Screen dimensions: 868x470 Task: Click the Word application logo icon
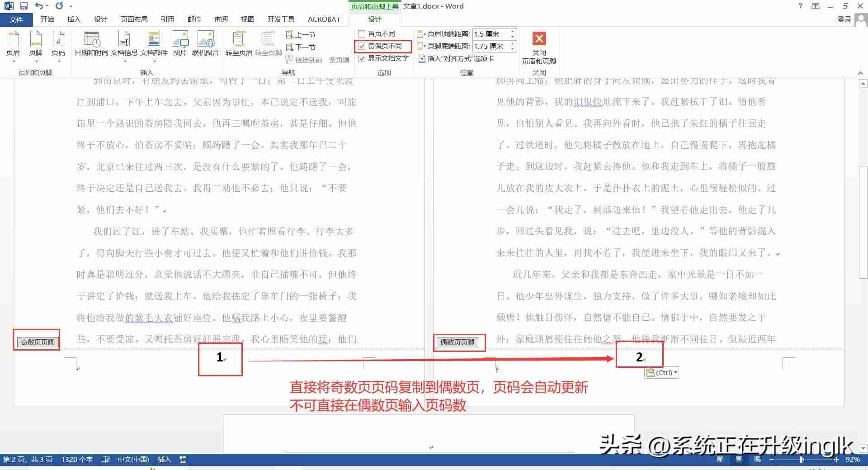point(8,6)
